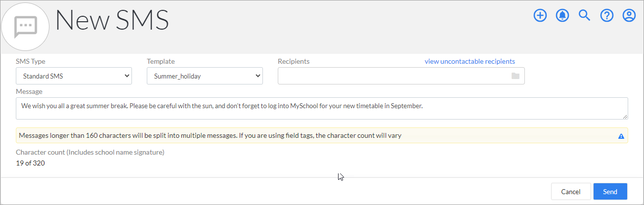Follow the view uncontactable recipients link
The image size is (644, 205).
point(470,61)
